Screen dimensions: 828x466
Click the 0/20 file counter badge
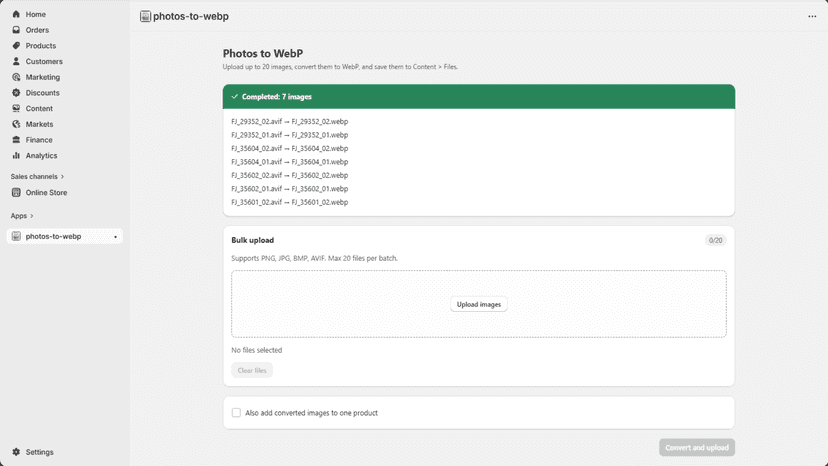click(716, 240)
